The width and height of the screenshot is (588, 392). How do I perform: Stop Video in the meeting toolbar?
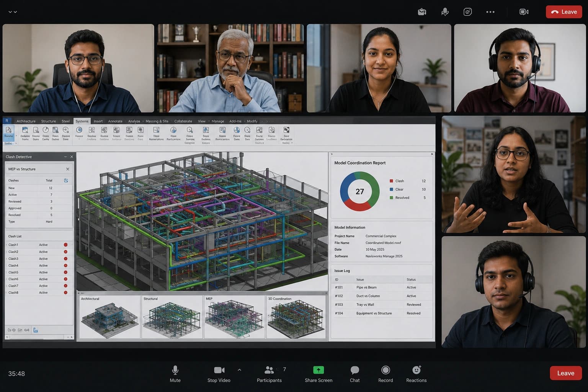tap(219, 374)
